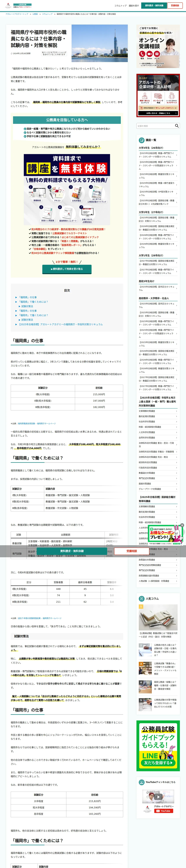This screenshot has width=186, height=868.
Task: Click the table cell 215,000円
Action: pyautogui.click(x=99, y=394)
